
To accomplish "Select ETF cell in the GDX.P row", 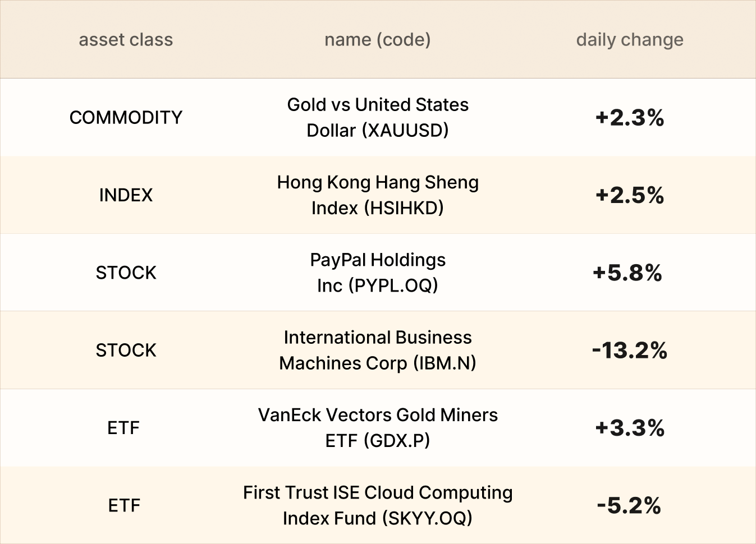I will (123, 428).
